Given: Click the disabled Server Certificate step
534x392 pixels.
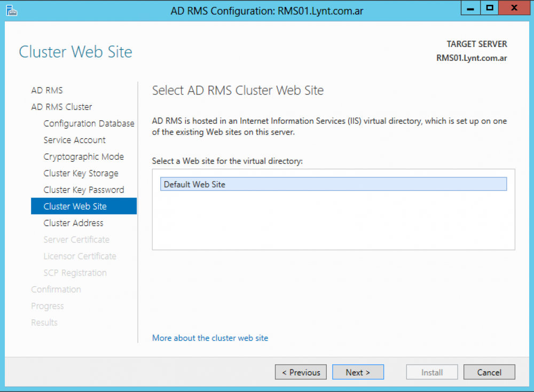Looking at the screenshot, I should [76, 239].
